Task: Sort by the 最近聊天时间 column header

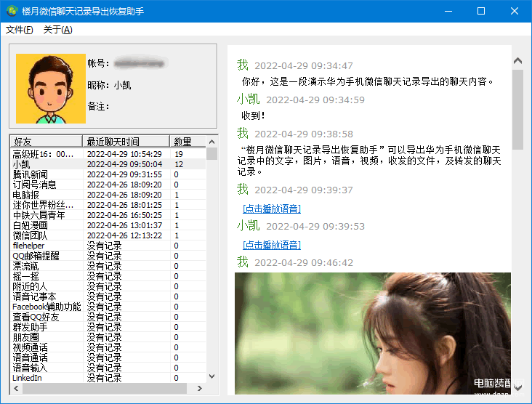Action: pyautogui.click(x=126, y=142)
